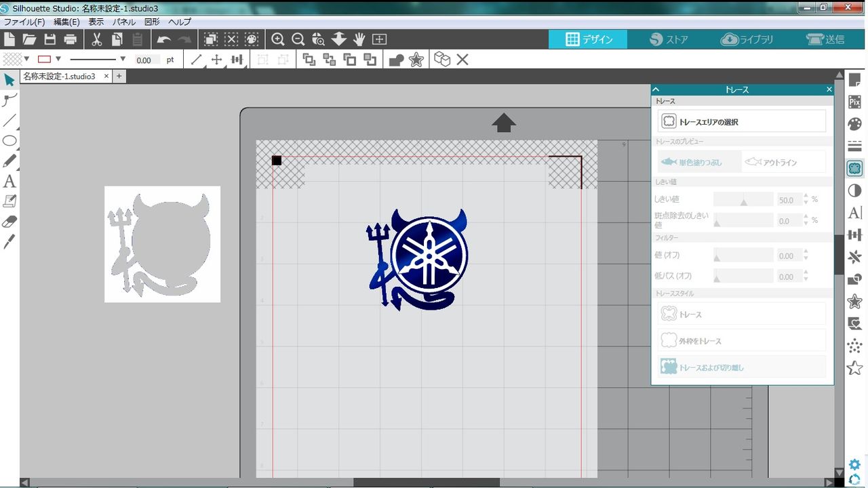Select the Text tool
Image resolution: width=868 pixels, height=488 pixels.
9,182
